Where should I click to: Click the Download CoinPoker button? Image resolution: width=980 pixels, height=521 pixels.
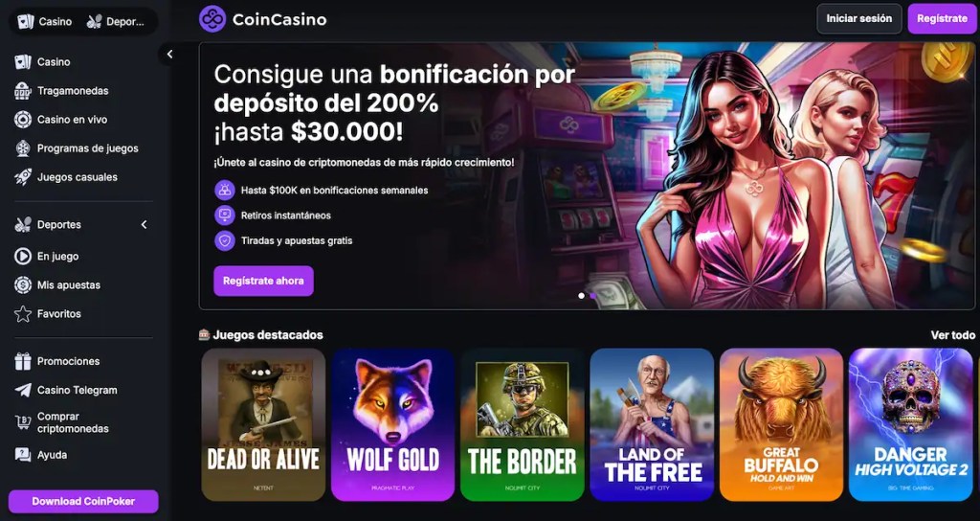pos(83,502)
